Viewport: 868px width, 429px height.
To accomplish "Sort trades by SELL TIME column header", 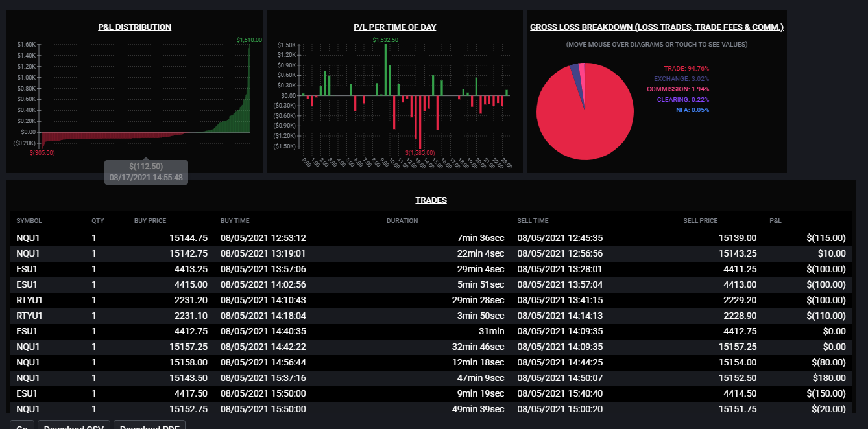I will (533, 221).
